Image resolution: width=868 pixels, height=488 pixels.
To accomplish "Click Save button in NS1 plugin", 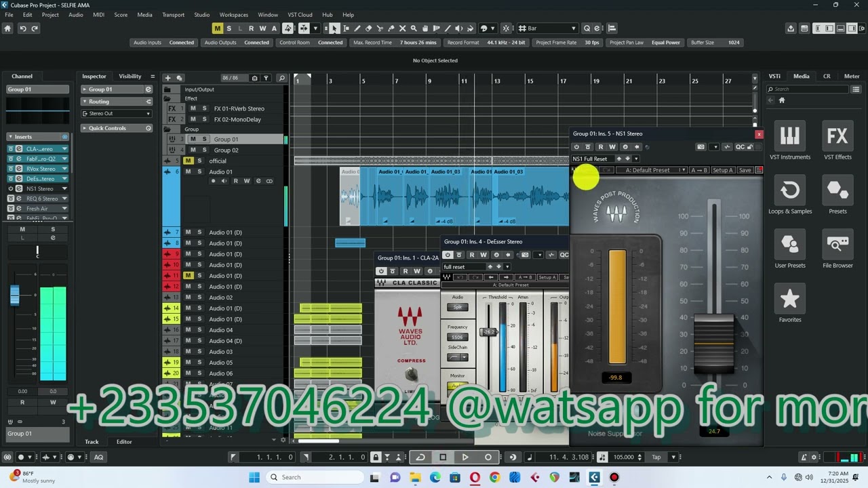I will pos(745,170).
